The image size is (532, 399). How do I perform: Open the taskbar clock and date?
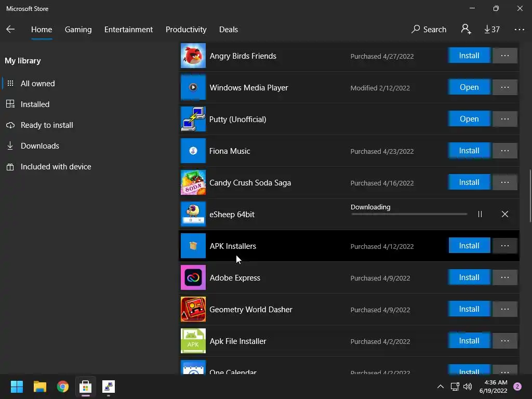click(x=494, y=387)
